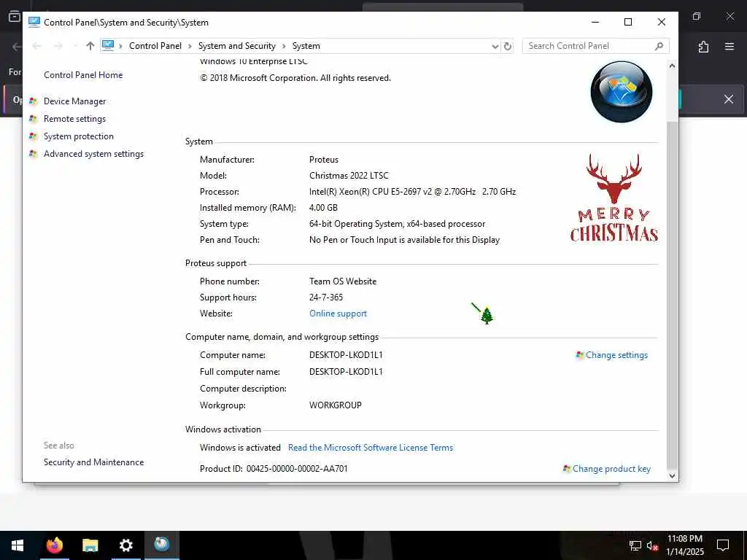
Task: Open Firefox from the taskbar
Action: pyautogui.click(x=54, y=545)
